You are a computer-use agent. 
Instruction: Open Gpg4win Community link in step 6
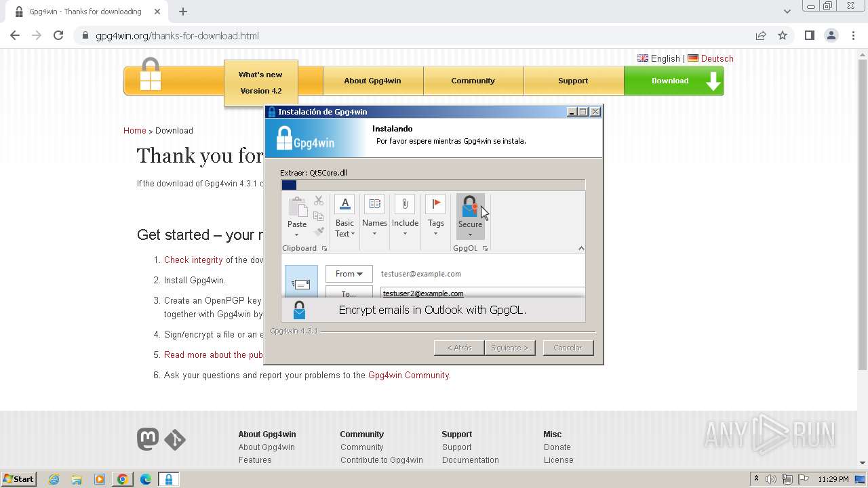(408, 375)
